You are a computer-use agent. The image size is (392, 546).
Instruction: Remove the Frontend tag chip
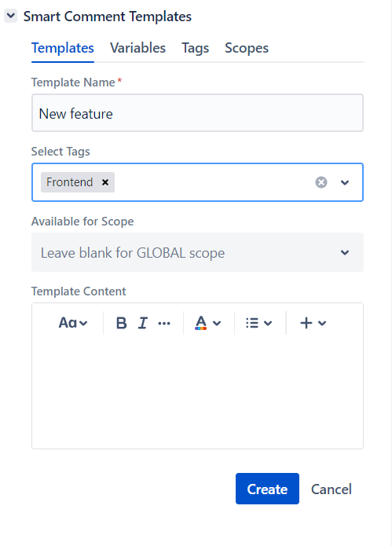click(105, 182)
